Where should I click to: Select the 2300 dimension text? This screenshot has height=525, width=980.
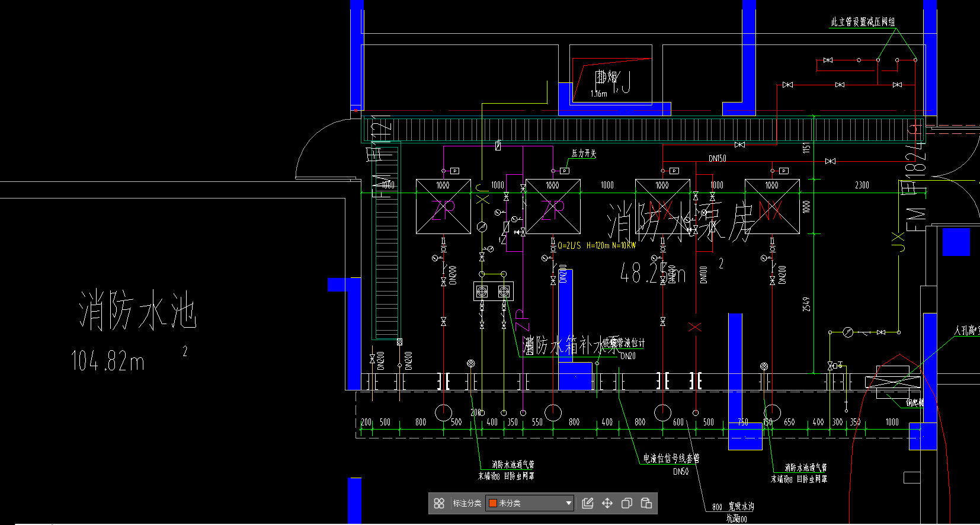(862, 185)
